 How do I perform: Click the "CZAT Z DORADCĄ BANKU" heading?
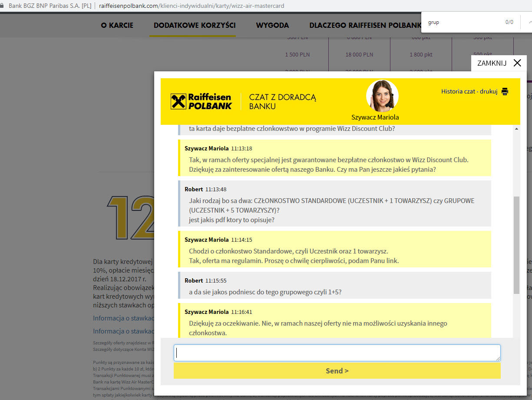coord(283,101)
